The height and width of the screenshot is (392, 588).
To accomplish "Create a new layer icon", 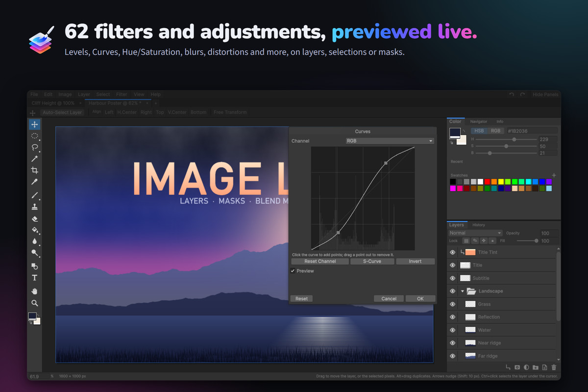I will point(545,367).
